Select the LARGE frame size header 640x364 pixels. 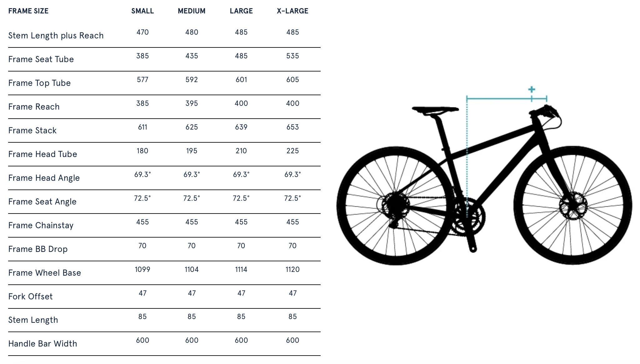[x=241, y=11]
